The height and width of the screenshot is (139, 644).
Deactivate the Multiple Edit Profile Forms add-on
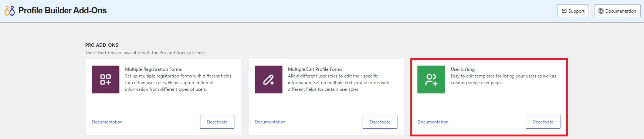tap(380, 122)
